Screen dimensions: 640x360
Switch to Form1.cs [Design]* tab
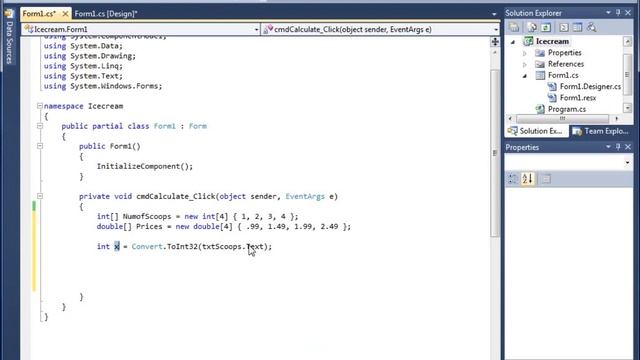(x=106, y=14)
